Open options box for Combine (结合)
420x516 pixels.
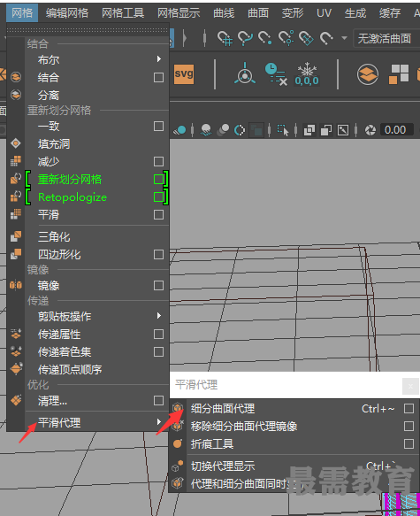159,77
